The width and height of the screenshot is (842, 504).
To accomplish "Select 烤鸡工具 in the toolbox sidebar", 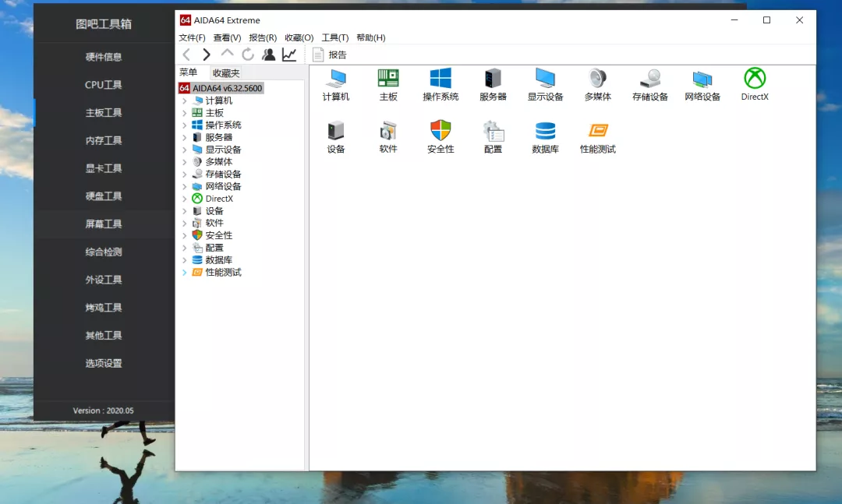I will click(104, 308).
